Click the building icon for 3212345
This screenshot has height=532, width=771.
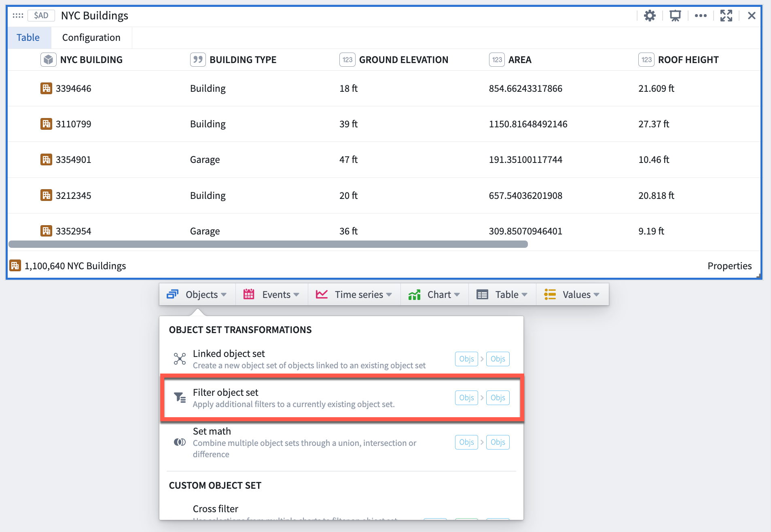[46, 195]
